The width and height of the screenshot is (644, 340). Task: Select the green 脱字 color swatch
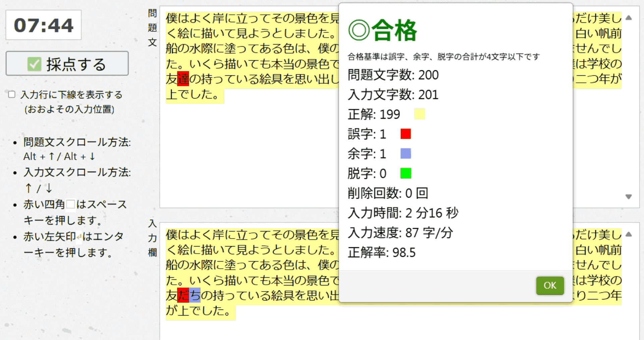(406, 173)
